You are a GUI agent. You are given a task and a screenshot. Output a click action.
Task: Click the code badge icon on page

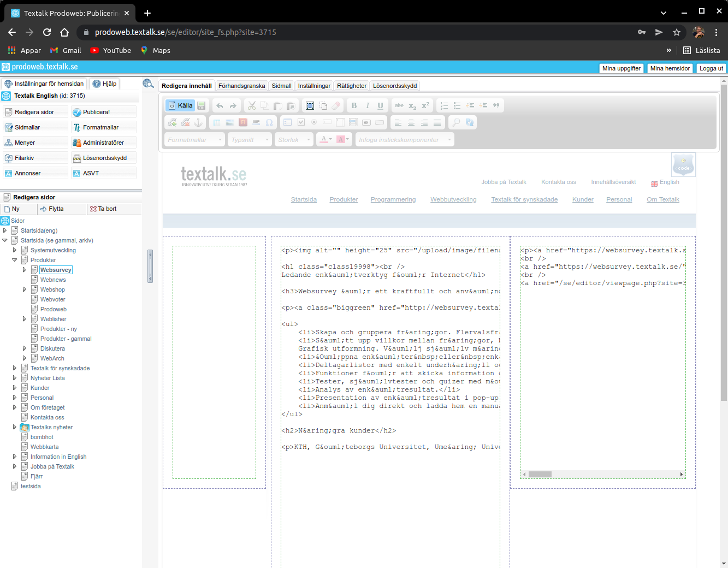683,165
